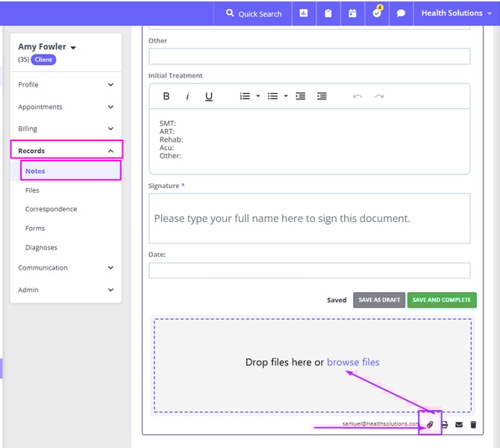The image size is (500, 448).
Task: Expand the Billing section in sidebar
Action: point(66,128)
